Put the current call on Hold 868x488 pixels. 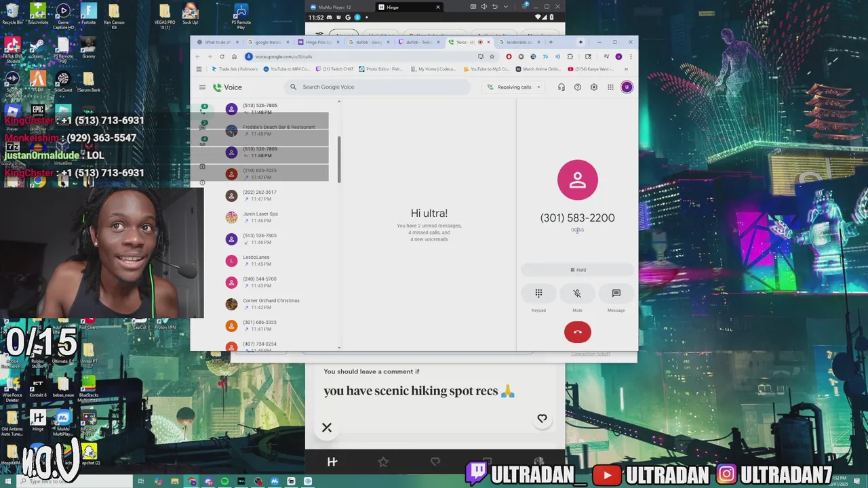(577, 270)
